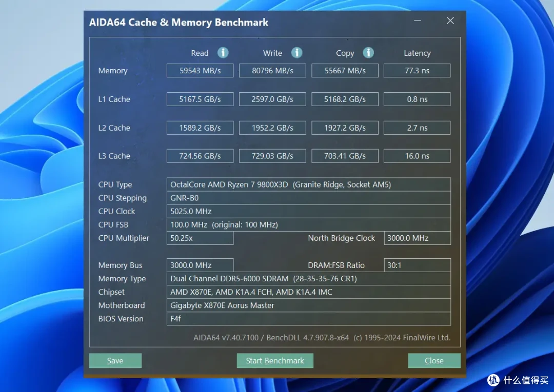554x392 pixels.
Task: Click the Read column header text
Action: pyautogui.click(x=200, y=53)
